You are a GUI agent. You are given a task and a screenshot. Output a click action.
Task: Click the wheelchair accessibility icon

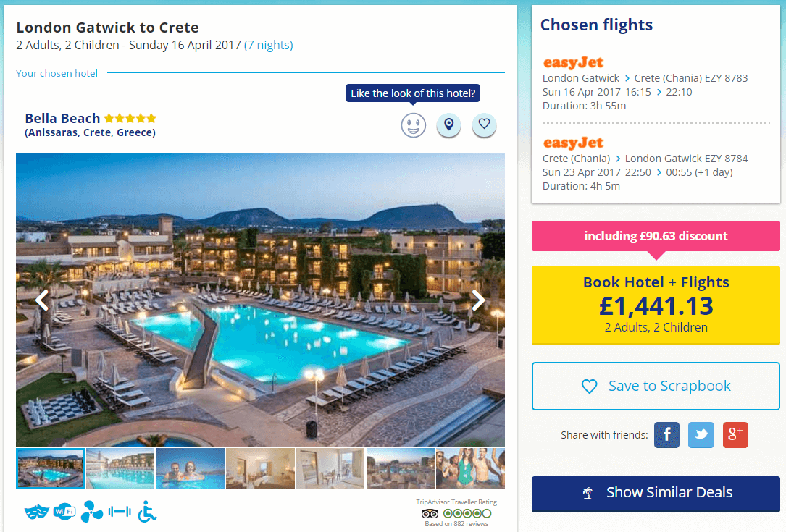[147, 512]
